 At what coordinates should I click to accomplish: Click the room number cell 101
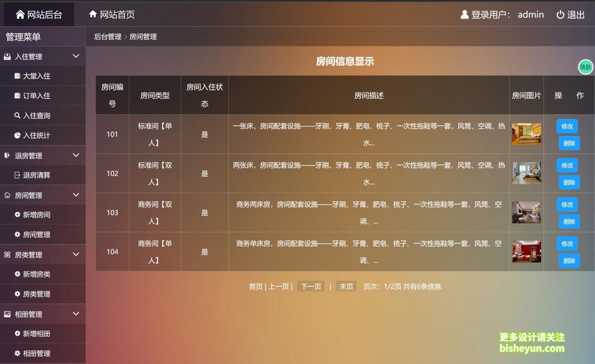point(112,134)
